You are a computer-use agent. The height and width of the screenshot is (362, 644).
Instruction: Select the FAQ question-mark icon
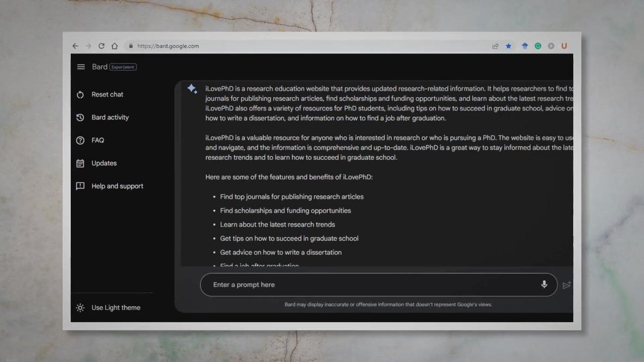(80, 140)
